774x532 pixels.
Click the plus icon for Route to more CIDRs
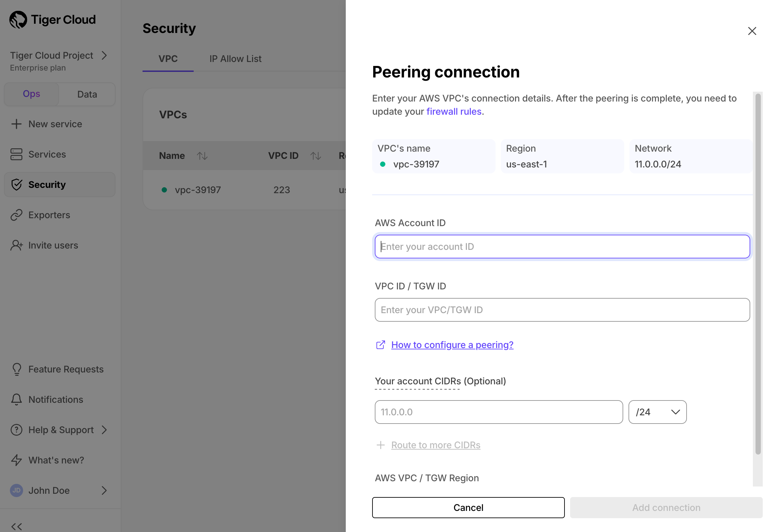point(381,445)
